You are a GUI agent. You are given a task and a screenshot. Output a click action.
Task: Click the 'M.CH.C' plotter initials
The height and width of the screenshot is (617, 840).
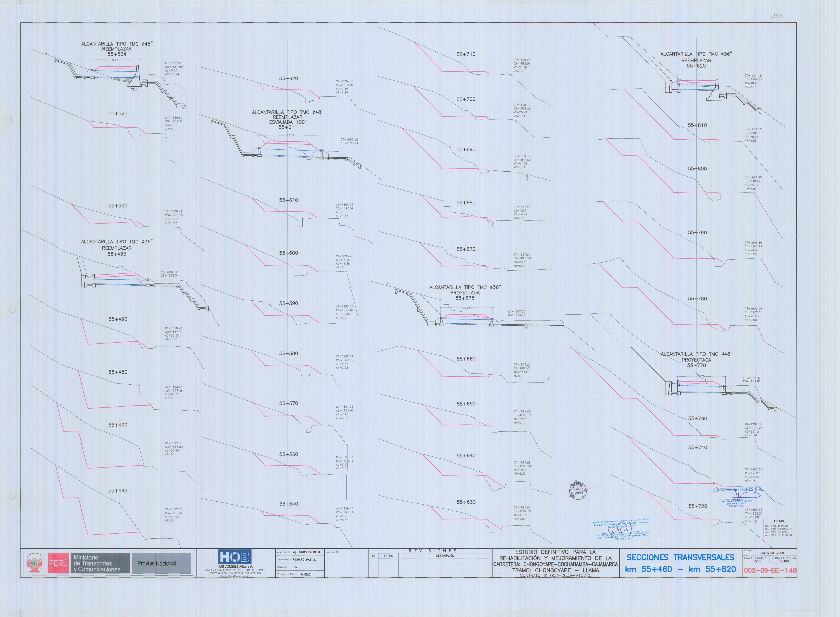tap(306, 574)
